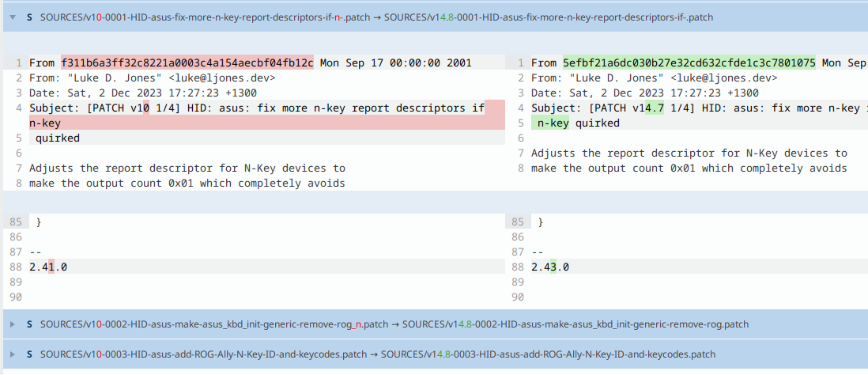Click the left From Luke D. Jones line
Image resolution: width=868 pixels, height=375 pixels.
tap(153, 78)
